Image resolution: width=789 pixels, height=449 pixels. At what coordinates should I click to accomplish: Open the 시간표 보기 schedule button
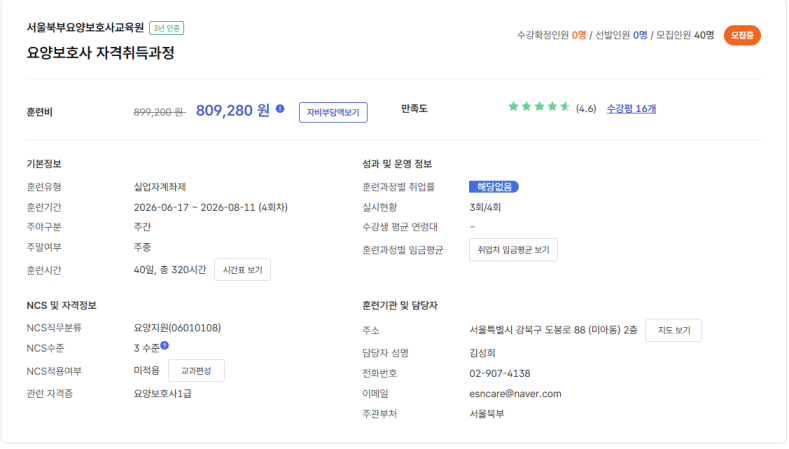coord(242,270)
